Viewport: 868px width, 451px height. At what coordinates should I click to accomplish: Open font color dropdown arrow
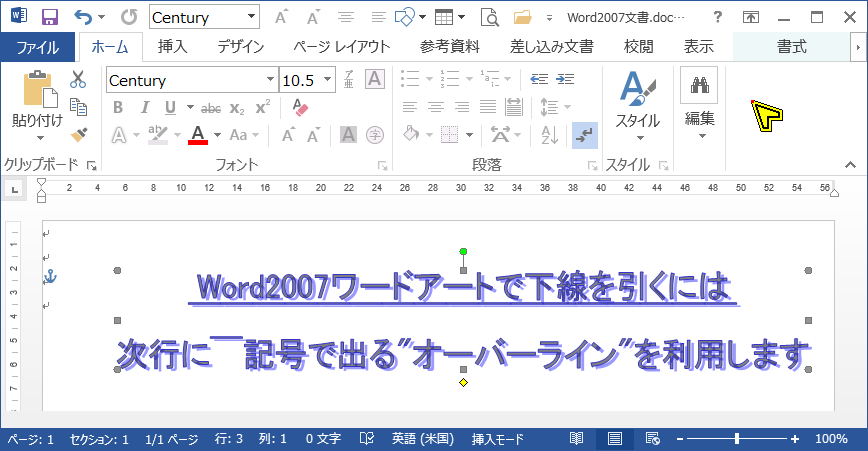point(217,134)
